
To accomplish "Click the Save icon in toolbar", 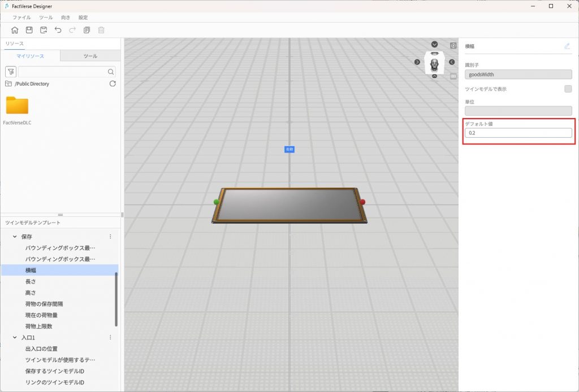I will point(29,30).
